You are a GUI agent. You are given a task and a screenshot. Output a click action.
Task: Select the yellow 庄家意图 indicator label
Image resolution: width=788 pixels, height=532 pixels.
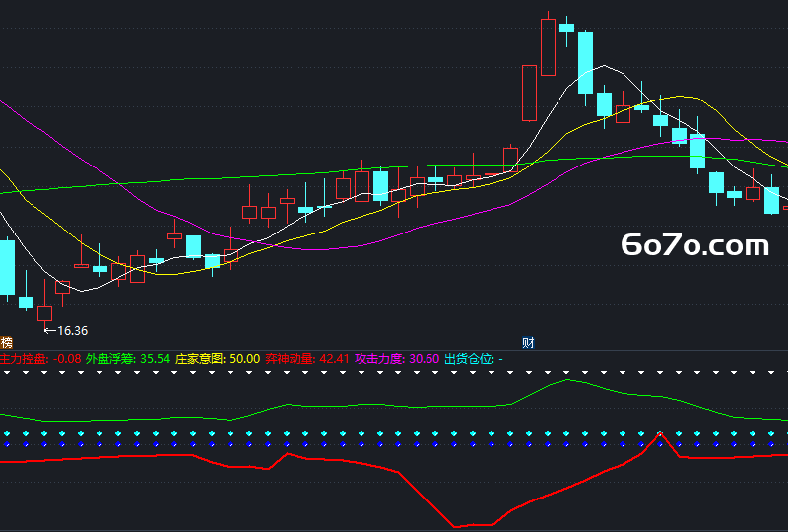[200, 359]
